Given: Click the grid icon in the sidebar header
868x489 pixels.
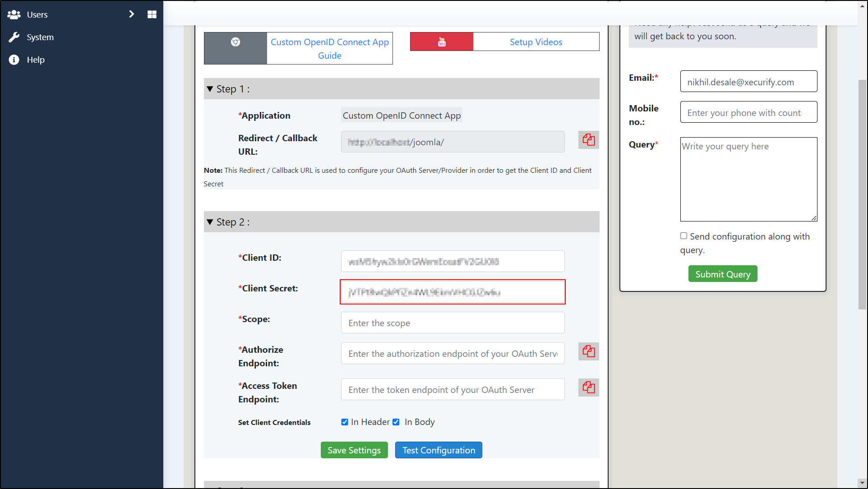Looking at the screenshot, I should (152, 14).
